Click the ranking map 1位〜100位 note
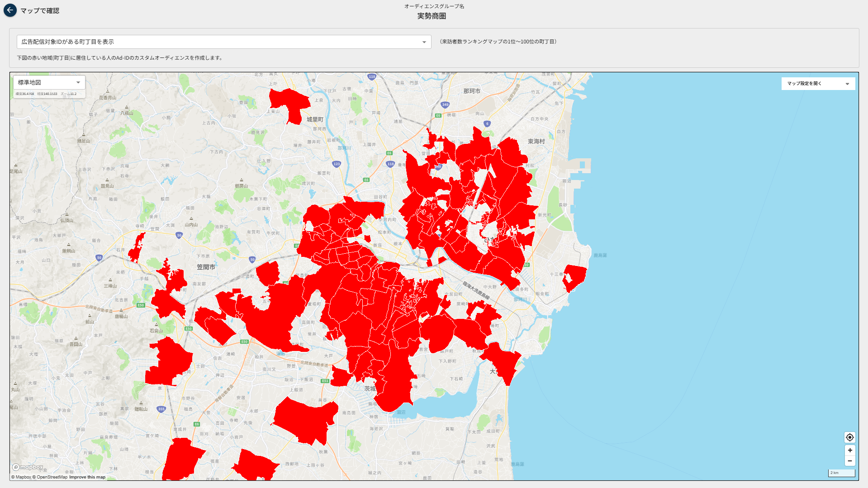This screenshot has height=488, width=868. (x=498, y=42)
